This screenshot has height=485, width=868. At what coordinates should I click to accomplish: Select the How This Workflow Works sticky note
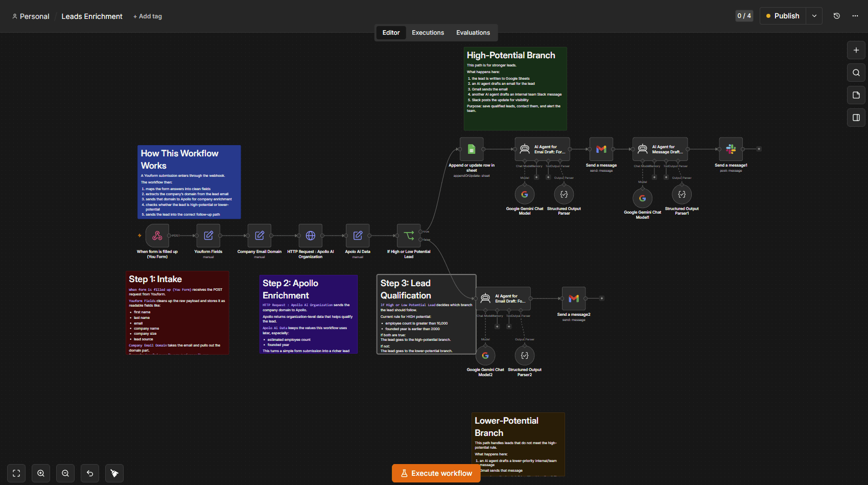tap(189, 182)
